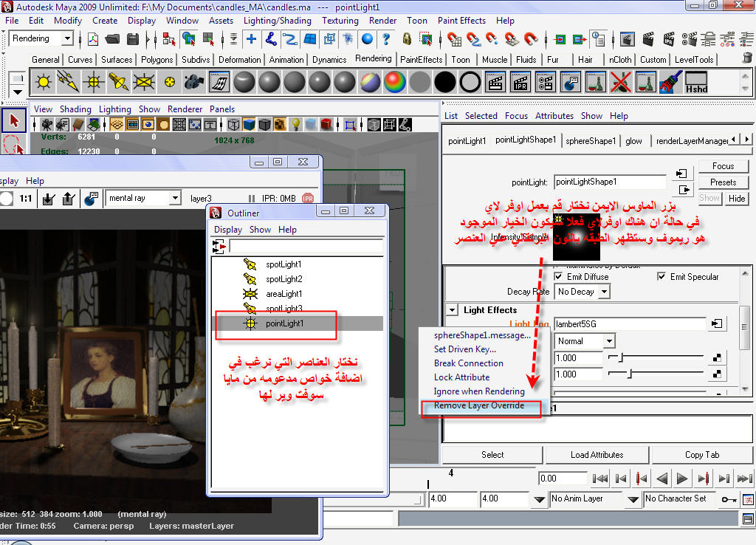Choose Break Connection from context menu
The image size is (756, 545).
468,363
